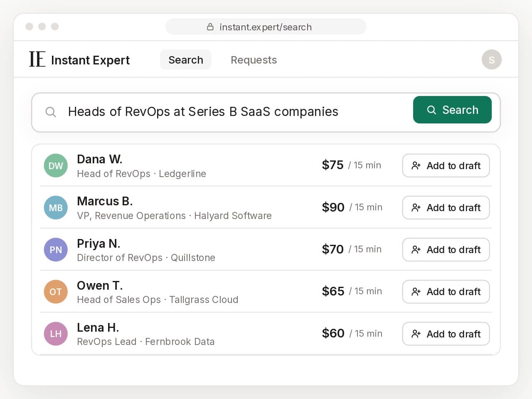Switch to the Requests tab
532x399 pixels.
[x=254, y=60]
